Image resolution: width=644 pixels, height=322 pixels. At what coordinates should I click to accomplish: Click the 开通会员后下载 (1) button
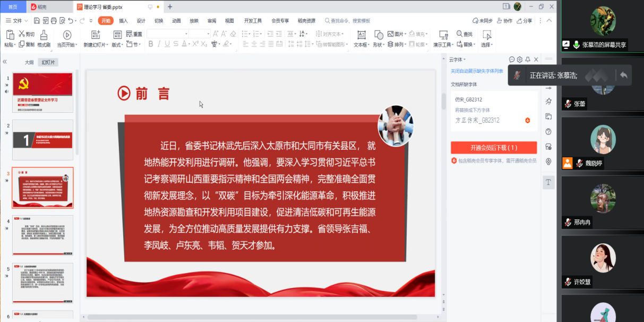point(493,147)
